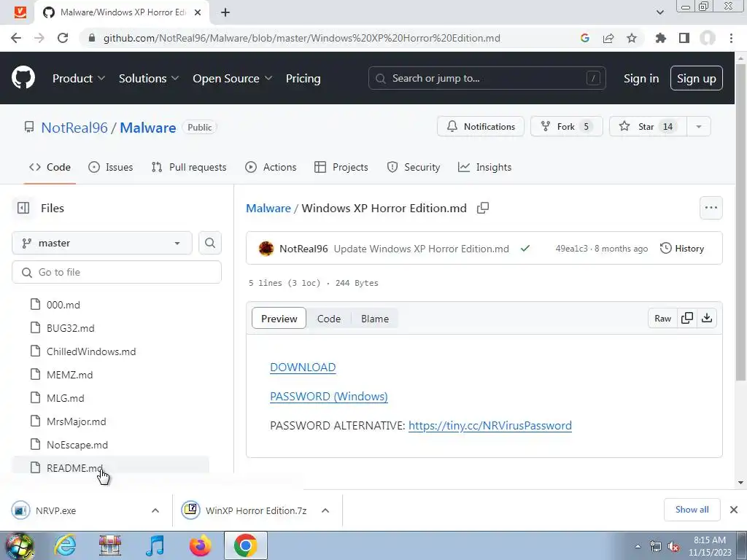Expand the Solutions menu
This screenshot has width=747, height=560.
coord(149,78)
